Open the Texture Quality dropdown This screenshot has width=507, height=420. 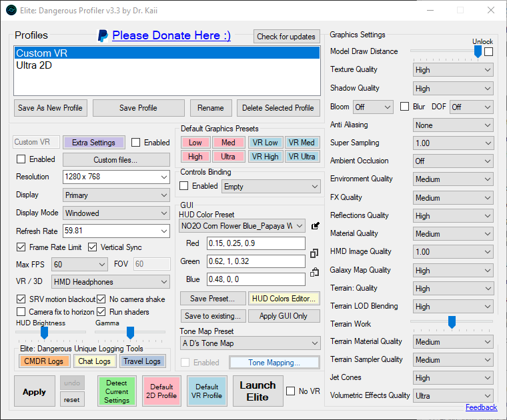click(453, 70)
